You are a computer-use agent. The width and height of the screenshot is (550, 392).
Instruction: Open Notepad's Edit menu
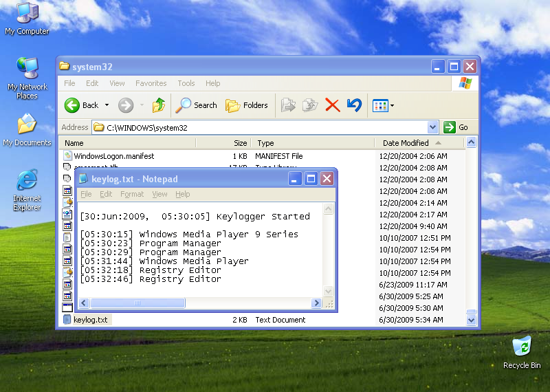tap(106, 194)
